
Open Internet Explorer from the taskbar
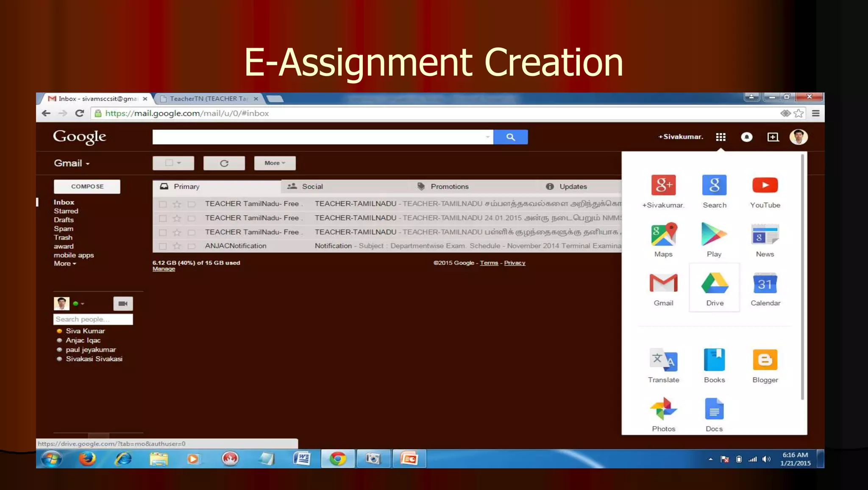[x=123, y=459]
